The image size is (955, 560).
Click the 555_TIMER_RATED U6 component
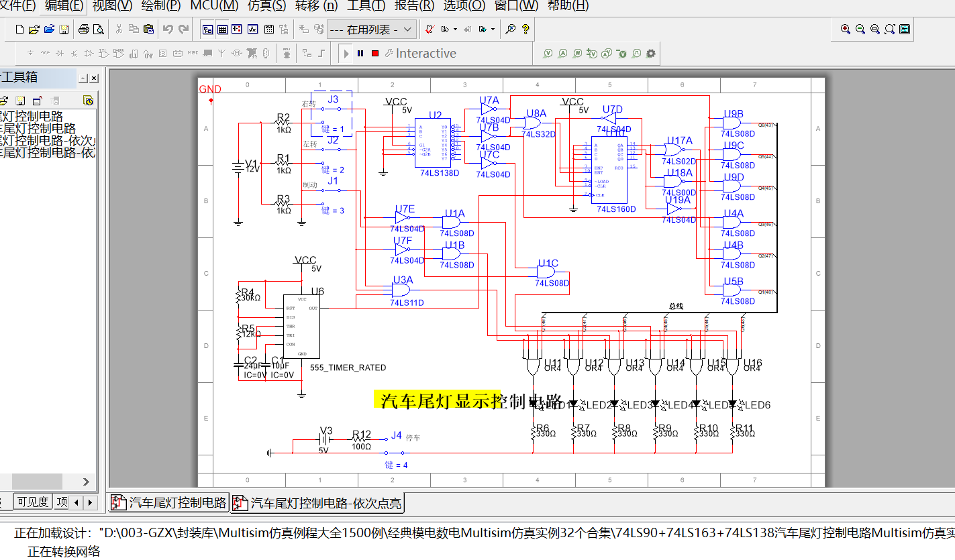(x=301, y=327)
